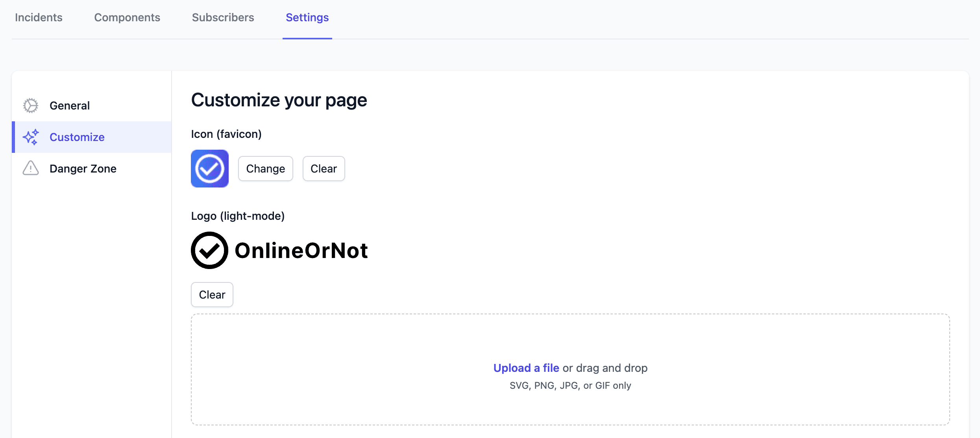Viewport: 980px width, 438px height.
Task: Switch to the Incidents tab
Action: click(x=38, y=17)
